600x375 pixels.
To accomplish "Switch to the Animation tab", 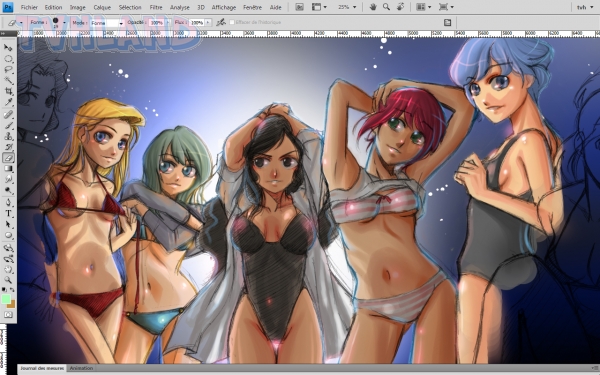I will (81, 368).
